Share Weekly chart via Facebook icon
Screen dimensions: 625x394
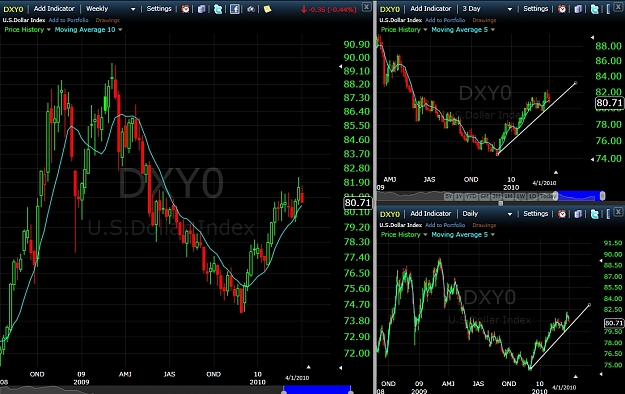pyautogui.click(x=235, y=9)
